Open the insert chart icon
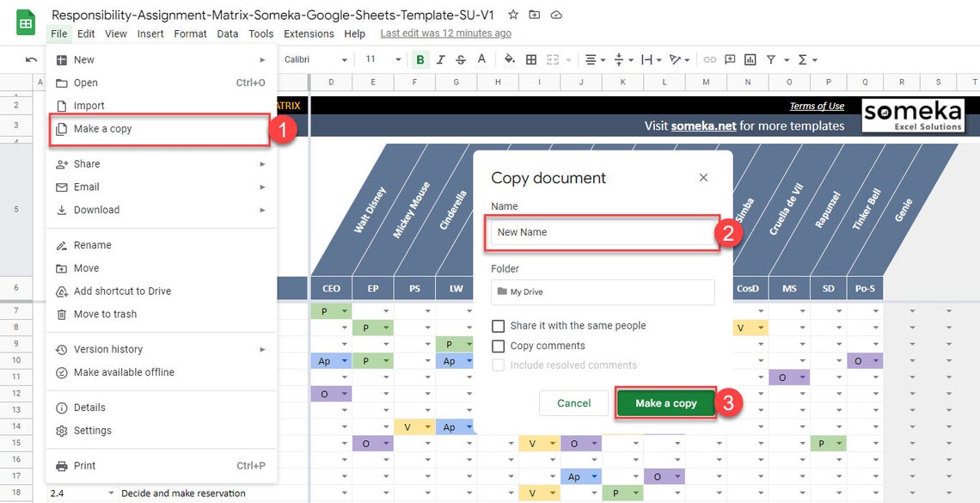 click(x=750, y=59)
